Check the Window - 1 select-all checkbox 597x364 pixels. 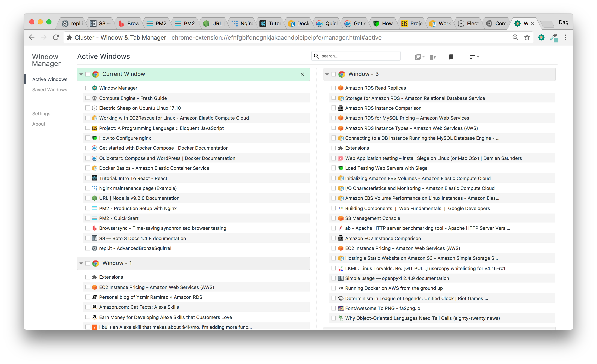(88, 263)
